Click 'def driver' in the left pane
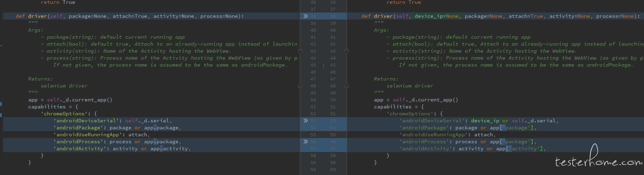 (31, 16)
